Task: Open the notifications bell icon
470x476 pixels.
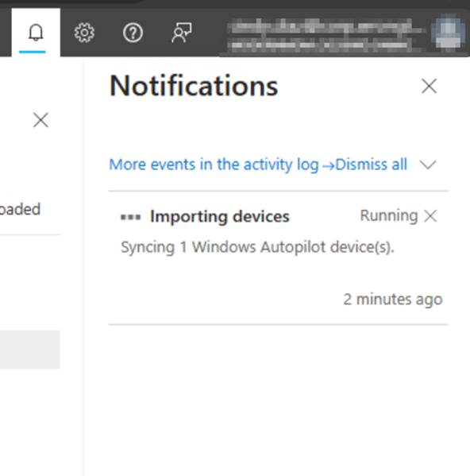Action: point(36,33)
